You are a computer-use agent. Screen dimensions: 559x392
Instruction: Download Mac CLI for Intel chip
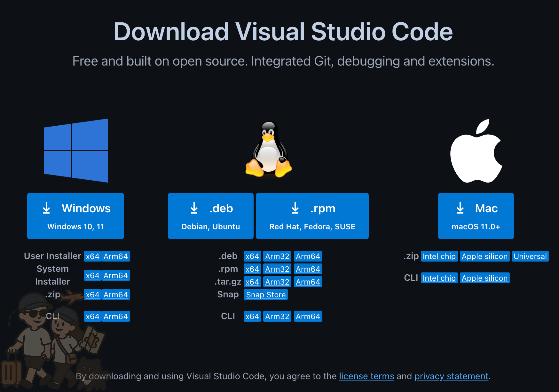coord(439,278)
